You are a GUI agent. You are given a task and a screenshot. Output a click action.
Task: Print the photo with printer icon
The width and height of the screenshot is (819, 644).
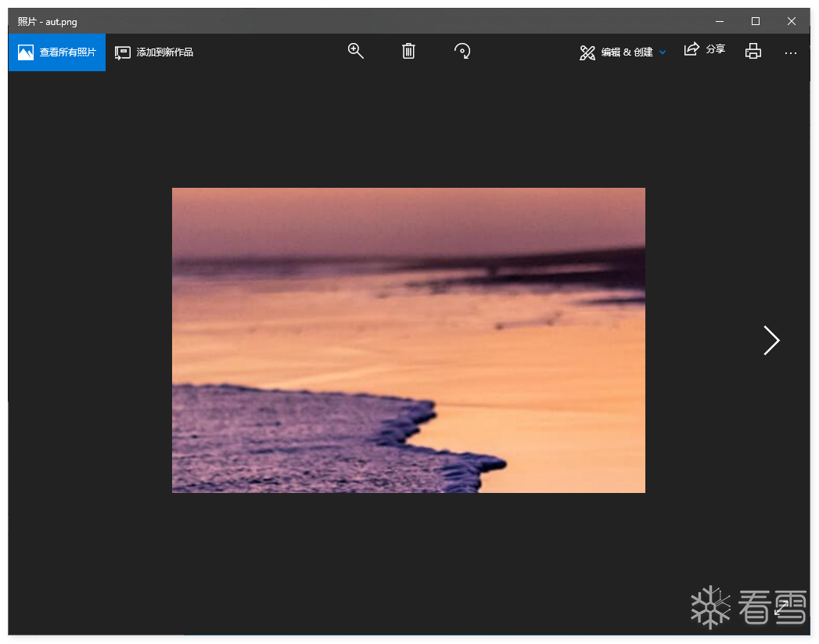(753, 51)
